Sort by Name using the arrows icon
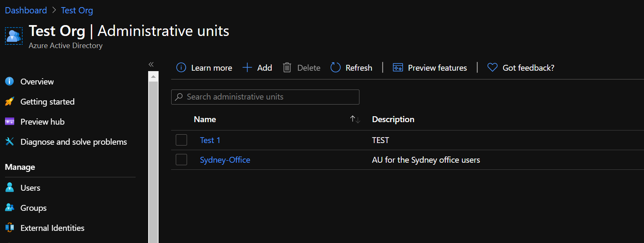 click(x=355, y=119)
